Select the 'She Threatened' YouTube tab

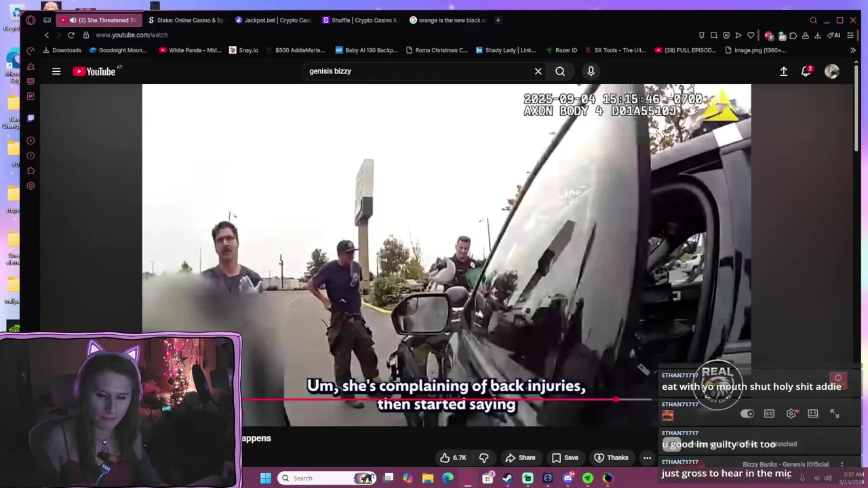tap(98, 20)
